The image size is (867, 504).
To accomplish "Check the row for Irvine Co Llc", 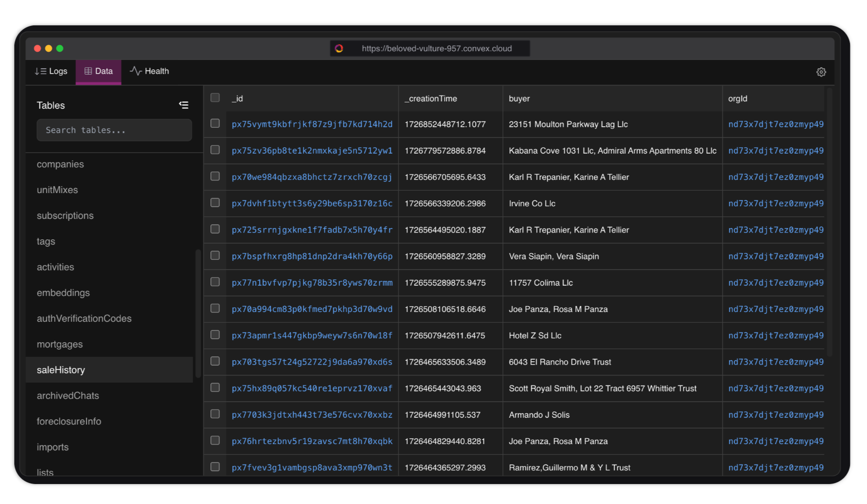I will 215,202.
